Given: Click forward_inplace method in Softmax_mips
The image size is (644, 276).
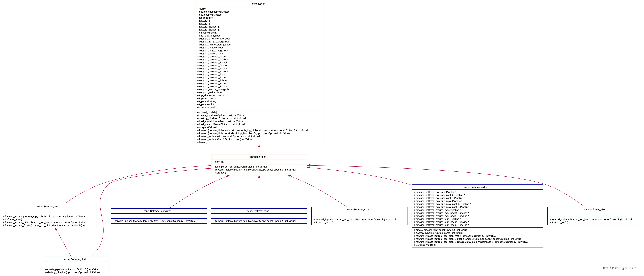Looking at the screenshot, I should coord(254,221).
